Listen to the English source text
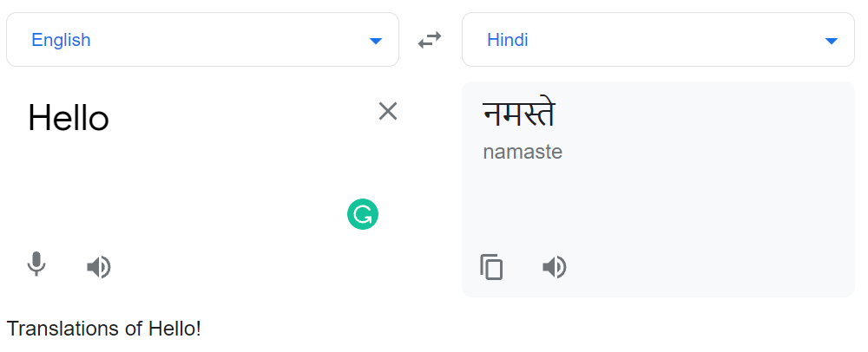This screenshot has height=352, width=868. click(x=99, y=267)
